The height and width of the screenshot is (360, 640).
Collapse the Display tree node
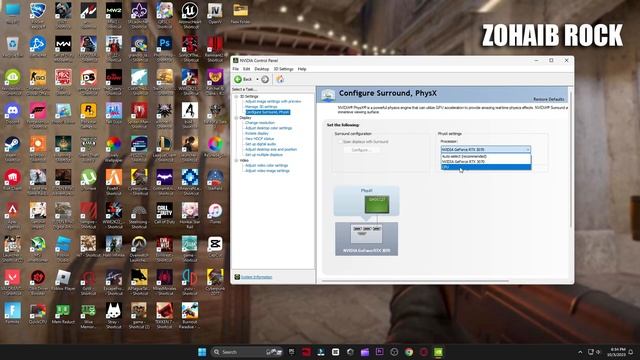point(236,118)
